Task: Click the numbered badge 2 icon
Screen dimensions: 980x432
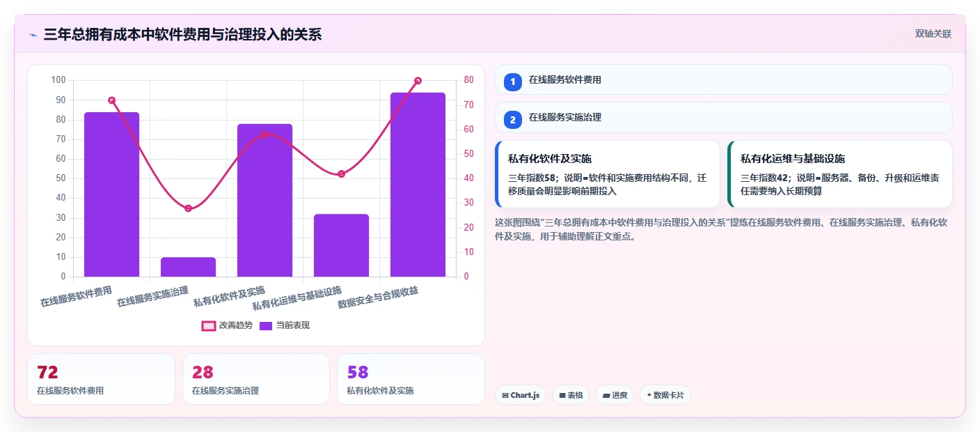Action: [x=513, y=120]
